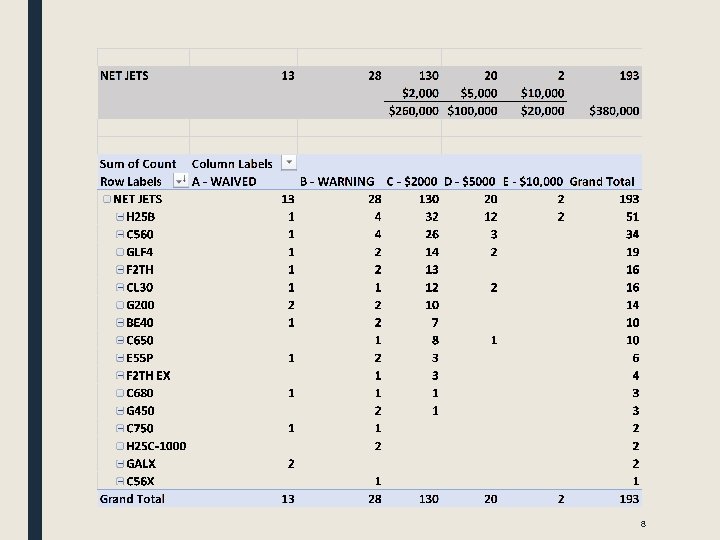The height and width of the screenshot is (540, 720).
Task: Collapse the G200 row group
Action: click(120, 305)
